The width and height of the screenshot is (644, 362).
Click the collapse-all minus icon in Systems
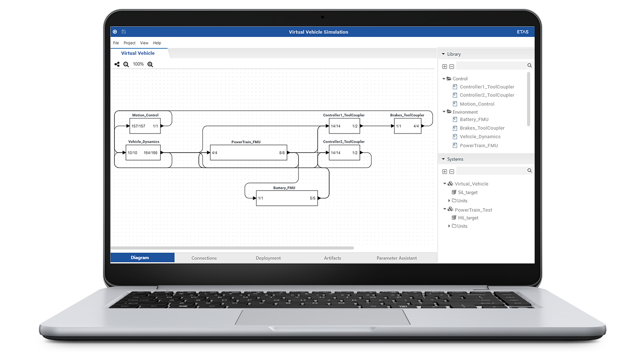(x=451, y=171)
